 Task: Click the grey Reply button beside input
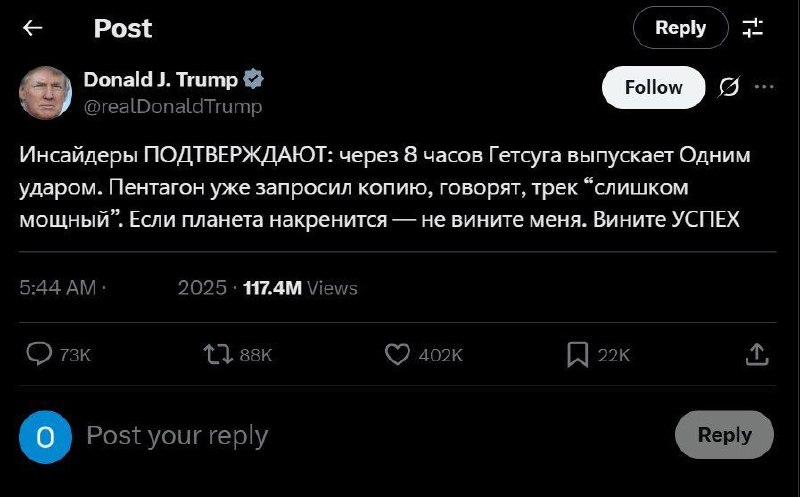point(724,435)
